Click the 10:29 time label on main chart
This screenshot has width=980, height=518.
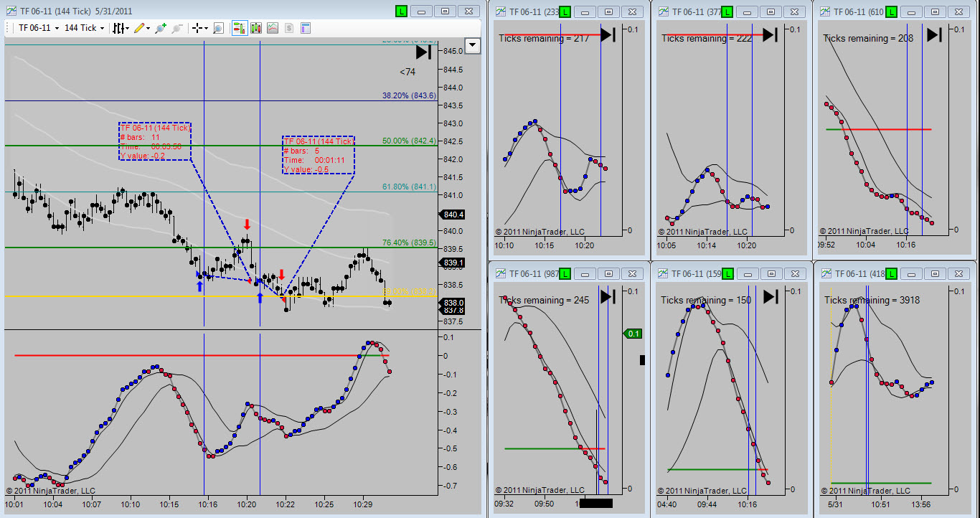363,505
